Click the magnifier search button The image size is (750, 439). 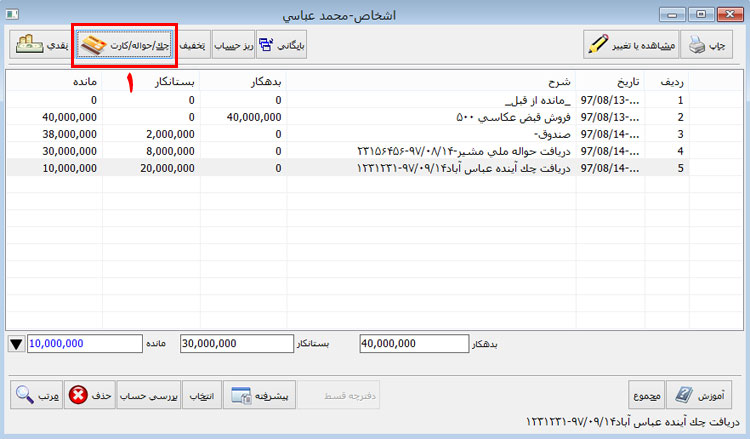37,394
